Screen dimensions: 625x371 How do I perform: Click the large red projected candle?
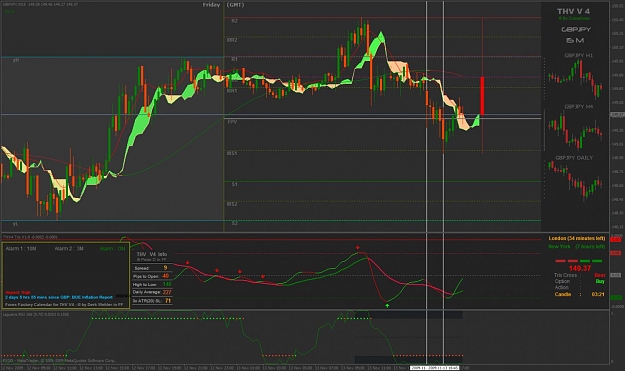click(x=482, y=96)
